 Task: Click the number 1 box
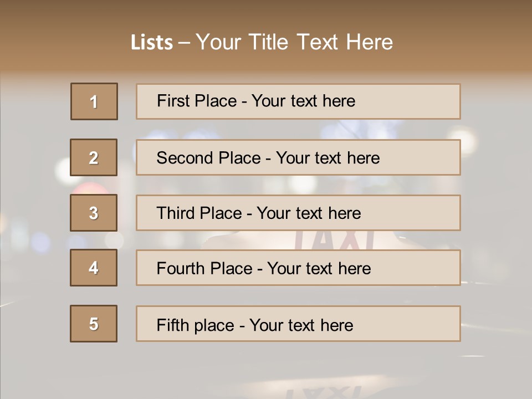94,101
